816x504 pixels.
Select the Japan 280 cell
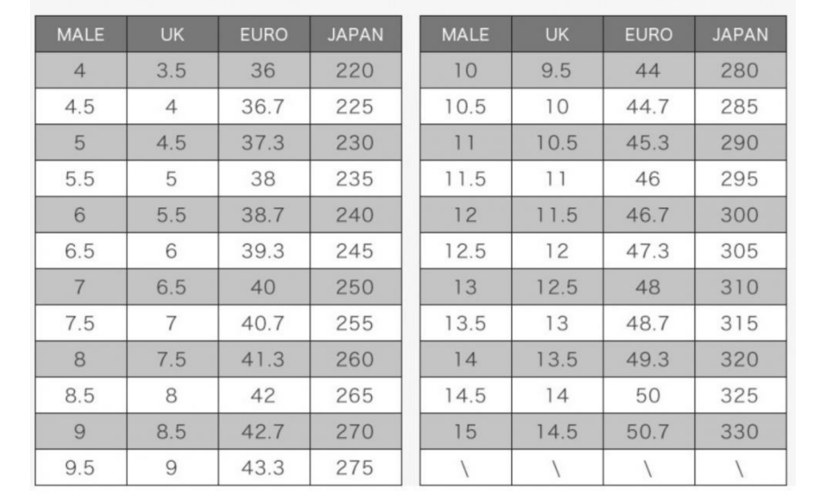coord(739,70)
